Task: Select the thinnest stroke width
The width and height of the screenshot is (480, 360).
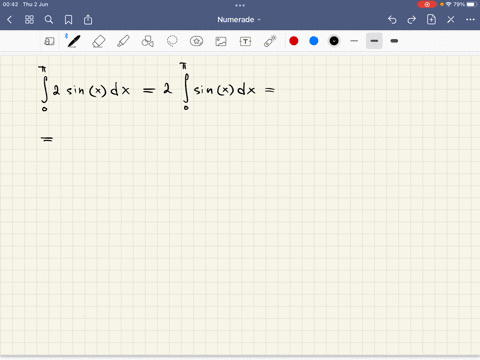Action: (x=354, y=41)
